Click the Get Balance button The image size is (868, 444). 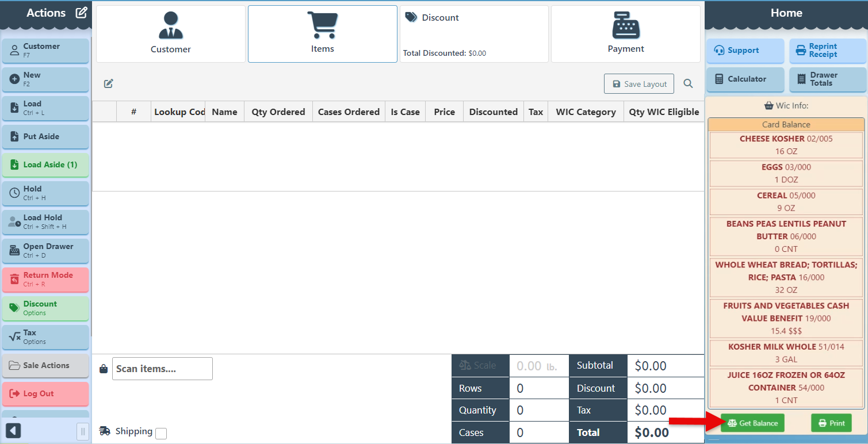pos(752,423)
